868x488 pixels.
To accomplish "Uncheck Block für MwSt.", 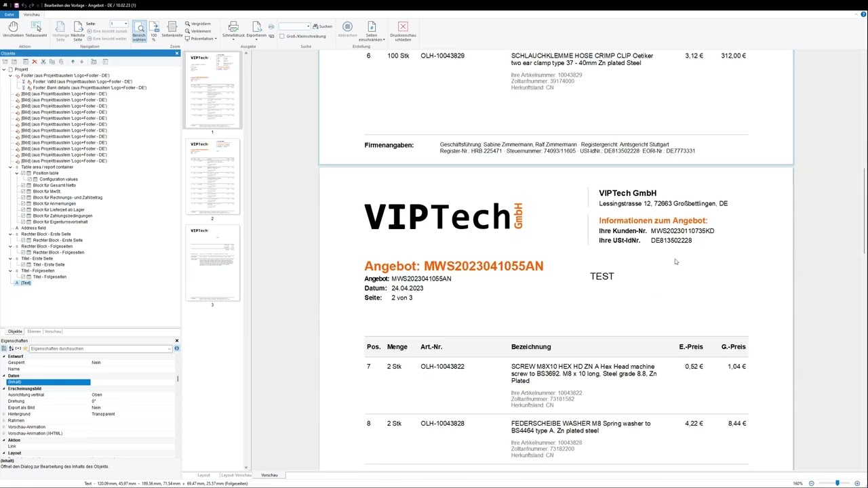I will point(23,191).
